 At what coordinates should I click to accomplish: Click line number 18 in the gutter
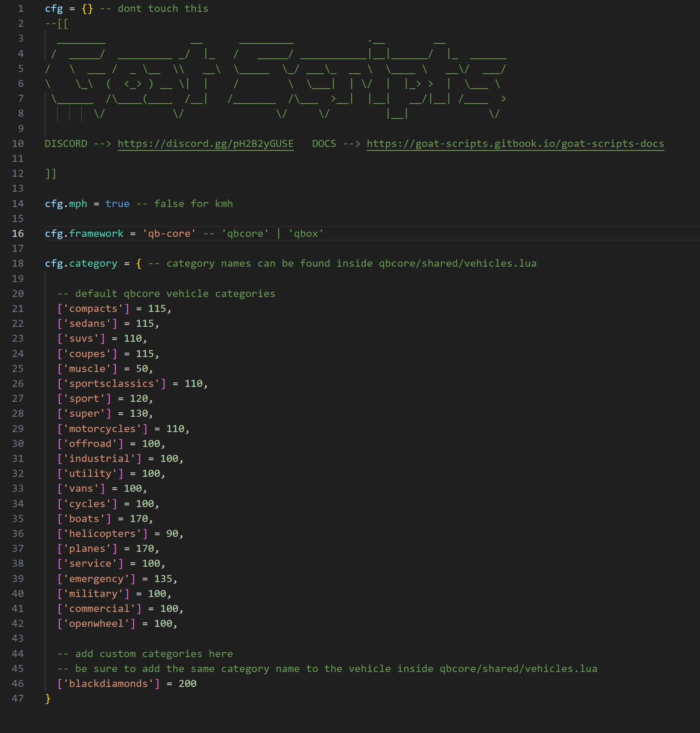[18, 264]
